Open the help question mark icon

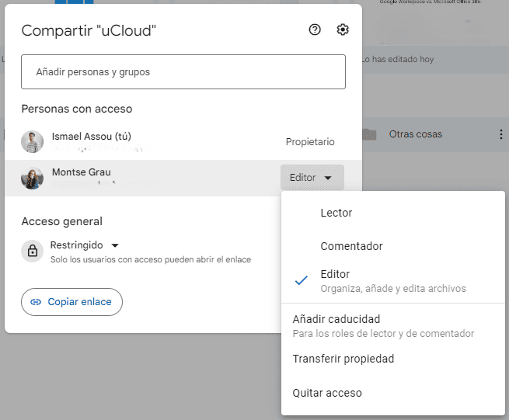315,30
